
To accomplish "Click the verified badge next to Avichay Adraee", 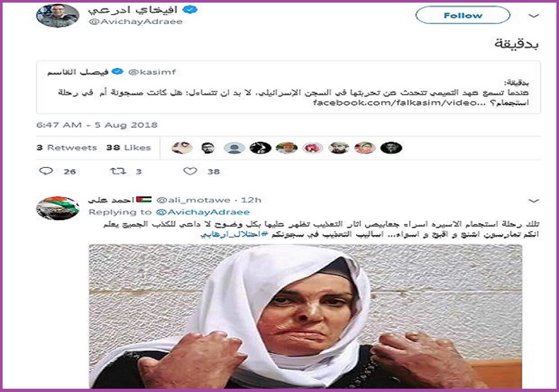I will pyautogui.click(x=190, y=10).
